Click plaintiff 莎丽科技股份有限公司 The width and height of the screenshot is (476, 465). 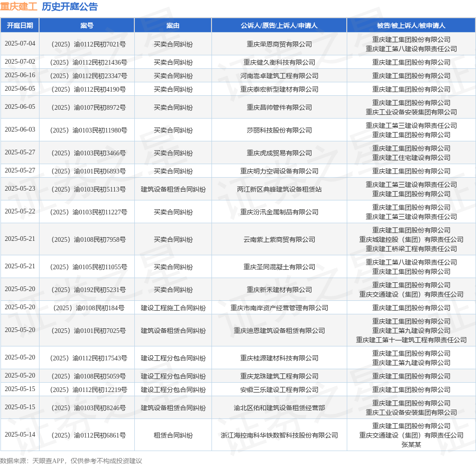pos(279,130)
